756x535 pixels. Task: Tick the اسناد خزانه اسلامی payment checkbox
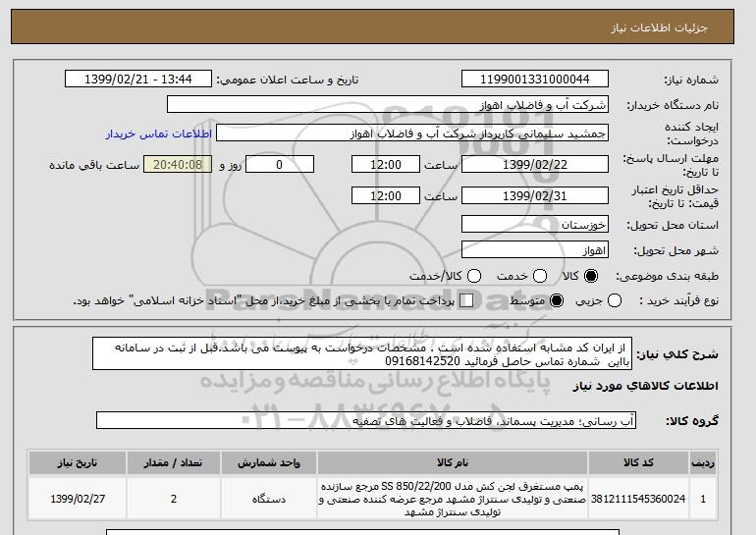(466, 300)
